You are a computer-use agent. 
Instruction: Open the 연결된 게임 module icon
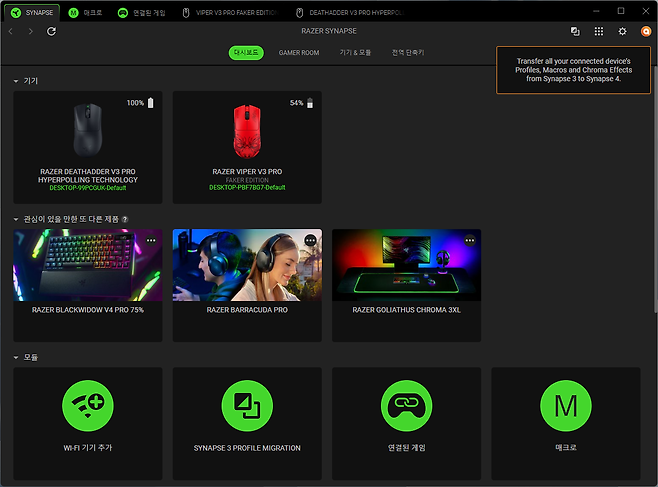tap(406, 407)
